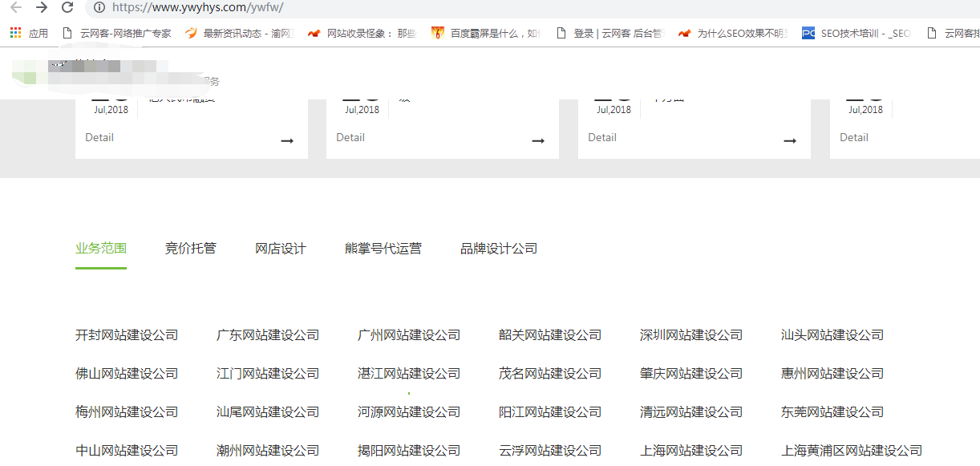Click the browser forward arrow
This screenshot has width=980, height=466.
point(42,7)
